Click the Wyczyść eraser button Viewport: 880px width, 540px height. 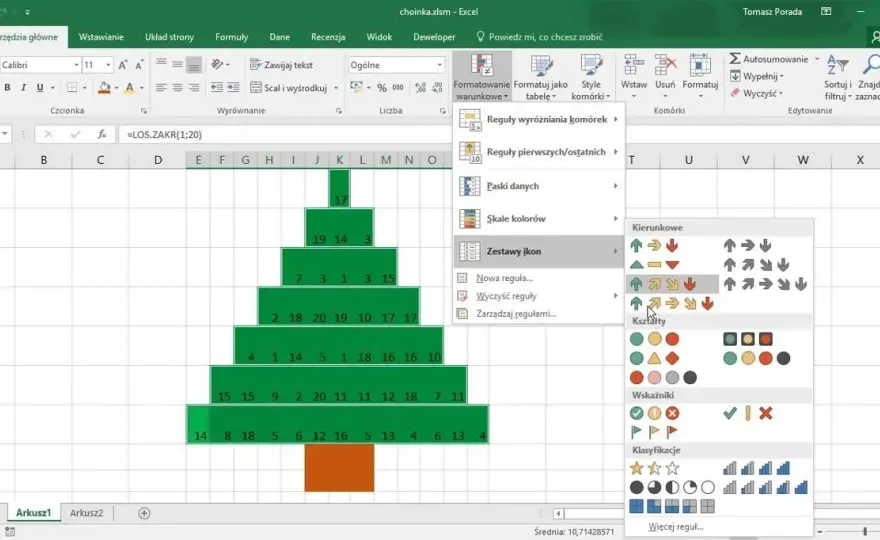[757, 93]
